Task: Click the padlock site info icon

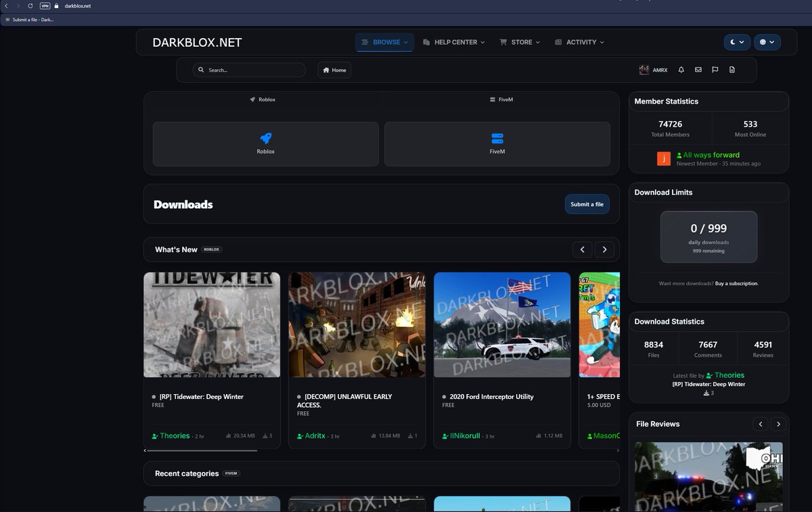Action: [x=58, y=5]
